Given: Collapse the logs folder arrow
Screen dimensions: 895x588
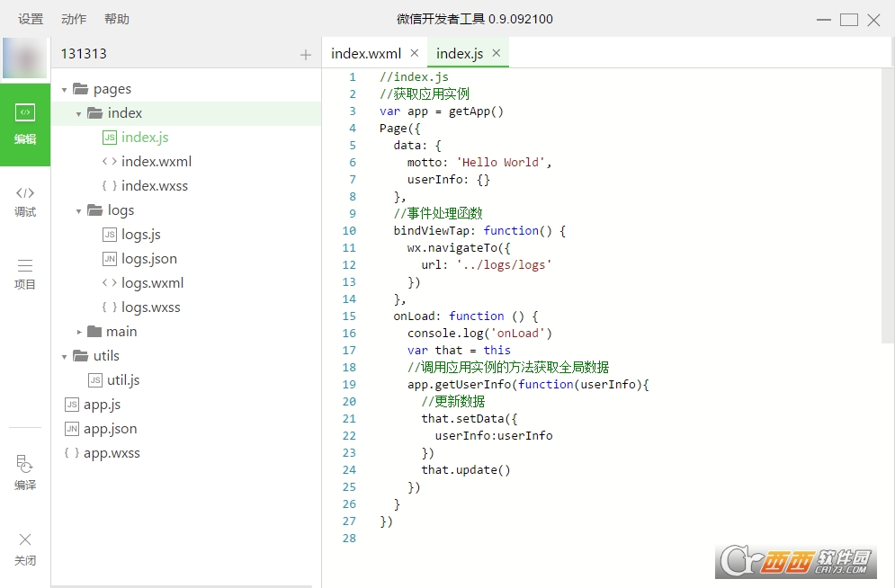Looking at the screenshot, I should click(79, 211).
